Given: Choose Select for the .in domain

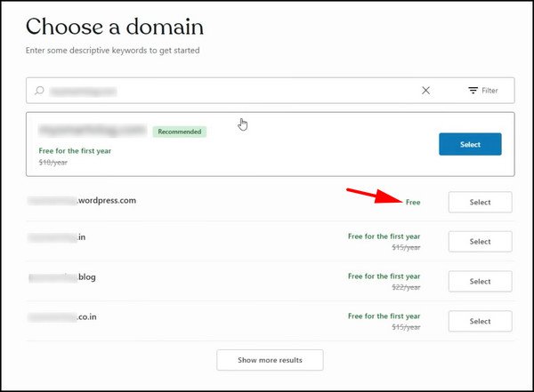Looking at the screenshot, I should click(480, 242).
